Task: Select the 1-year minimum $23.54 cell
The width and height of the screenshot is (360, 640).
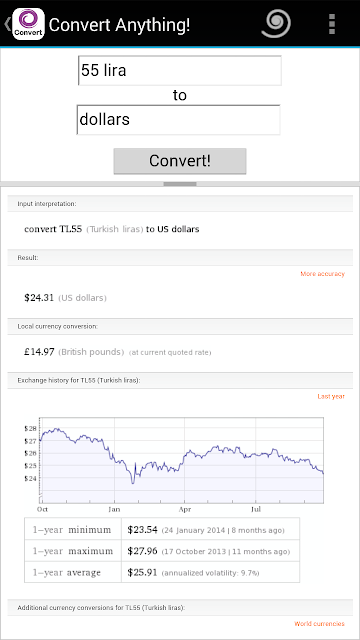Action: point(210,530)
